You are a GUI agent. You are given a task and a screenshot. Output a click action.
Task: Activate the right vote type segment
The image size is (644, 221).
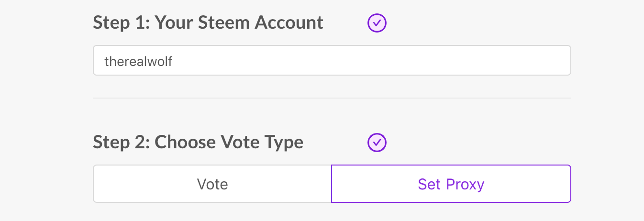[x=451, y=184]
